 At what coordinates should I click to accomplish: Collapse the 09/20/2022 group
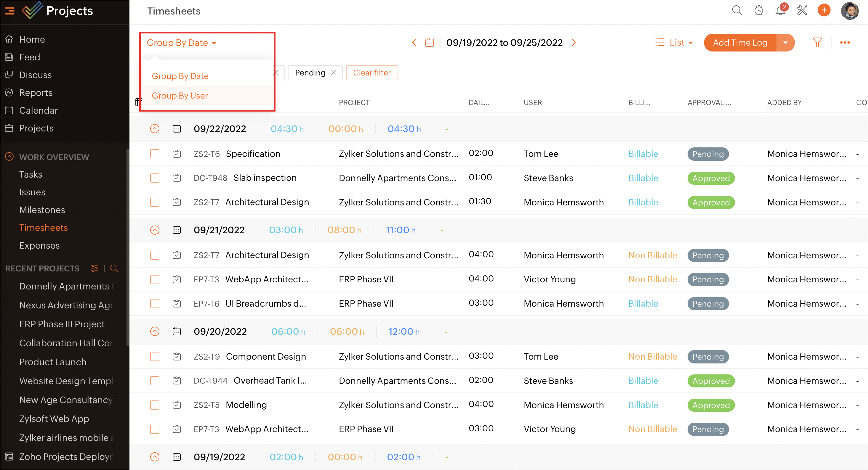pyautogui.click(x=155, y=331)
